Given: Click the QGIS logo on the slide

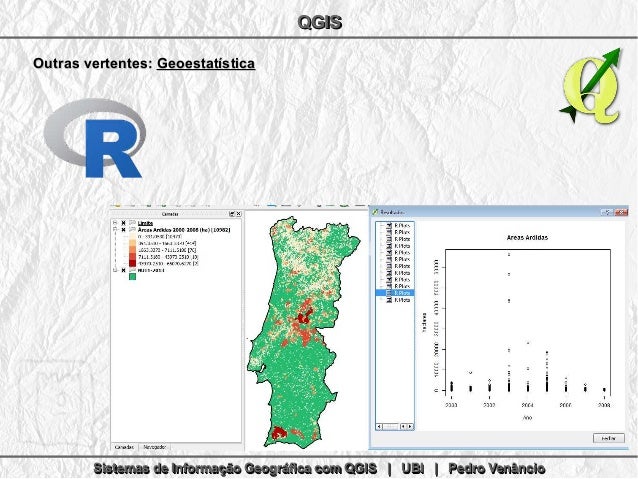Looking at the screenshot, I should 591,86.
